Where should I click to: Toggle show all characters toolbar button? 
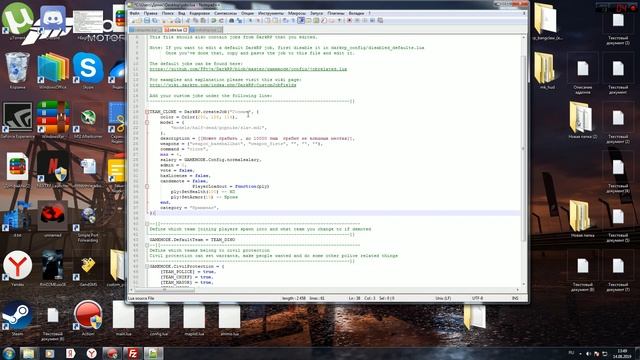point(293,20)
